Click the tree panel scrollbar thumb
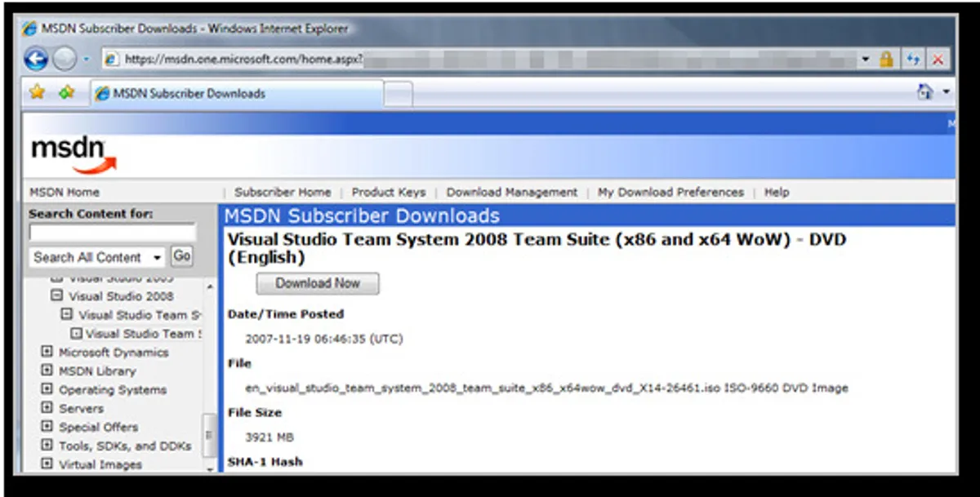 click(x=210, y=437)
